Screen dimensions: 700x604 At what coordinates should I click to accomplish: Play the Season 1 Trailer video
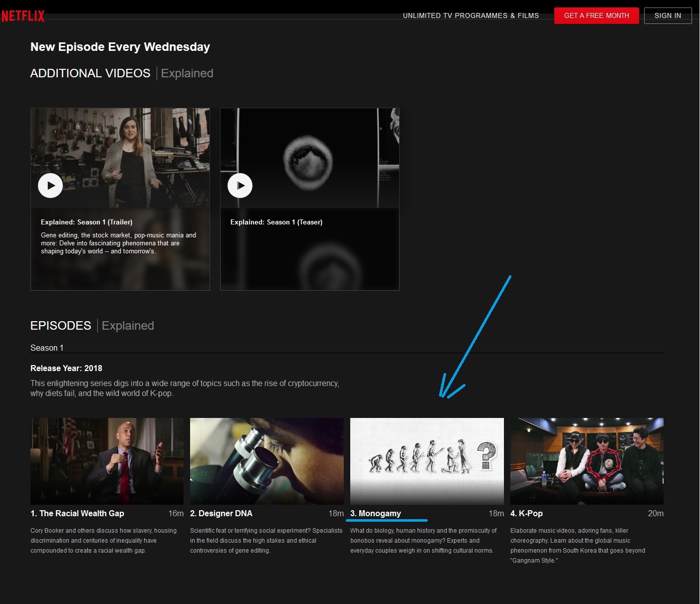tap(50, 186)
